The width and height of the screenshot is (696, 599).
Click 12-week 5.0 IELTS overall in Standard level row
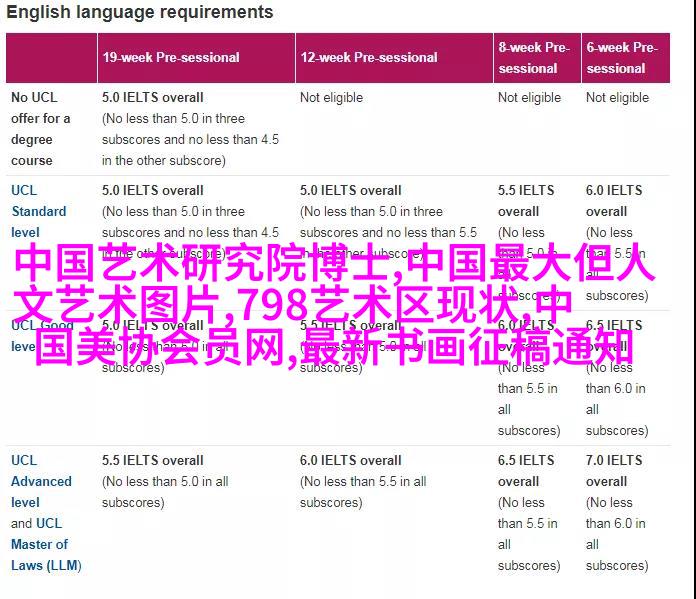tap(351, 190)
